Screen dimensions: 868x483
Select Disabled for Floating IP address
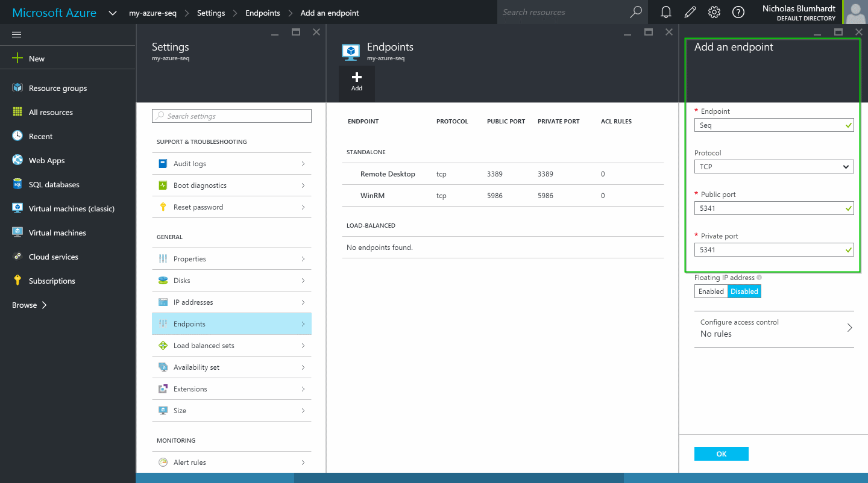[744, 291]
